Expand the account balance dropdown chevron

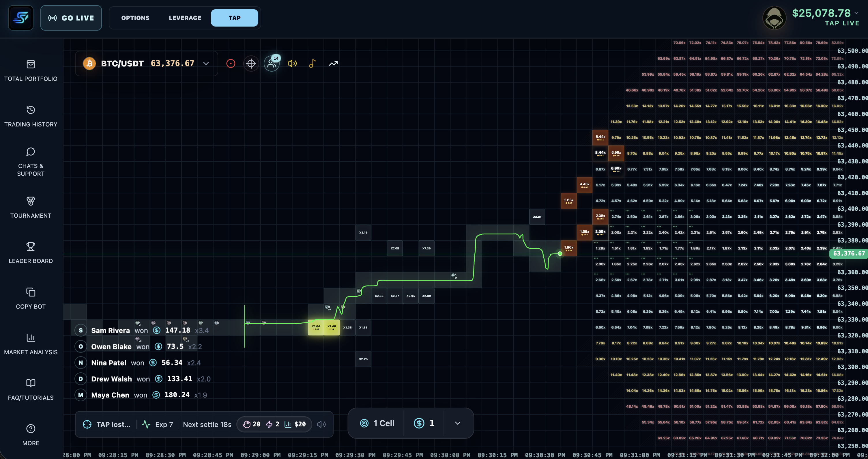point(856,13)
